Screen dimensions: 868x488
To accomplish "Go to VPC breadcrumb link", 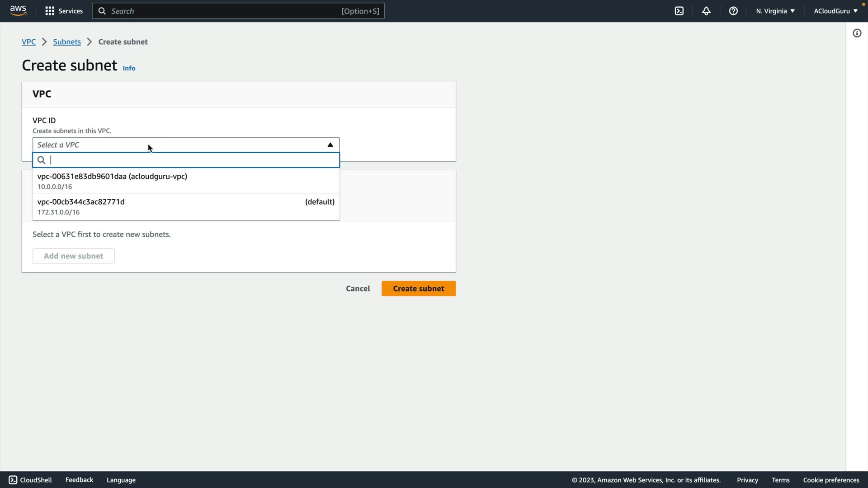I will click(x=28, y=42).
